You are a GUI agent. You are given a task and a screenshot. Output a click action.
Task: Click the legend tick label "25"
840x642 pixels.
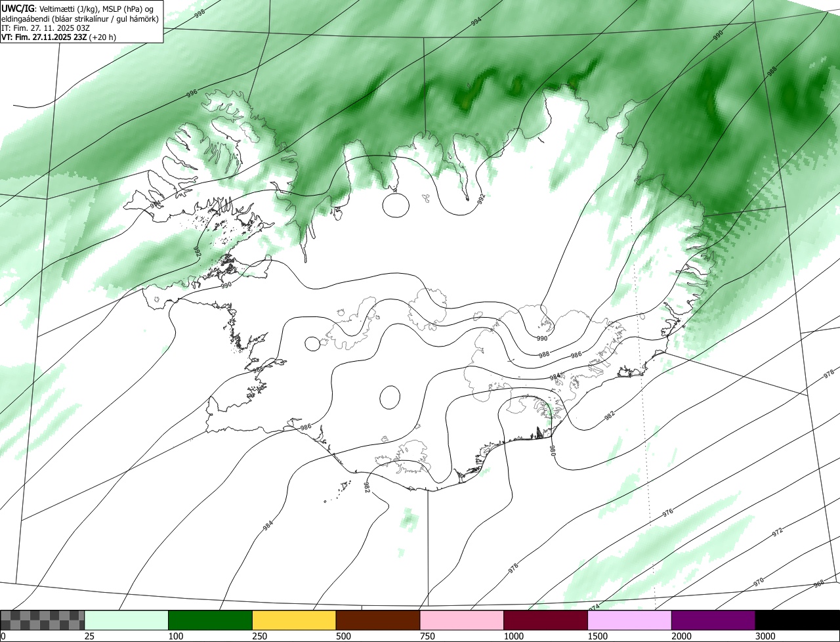pos(89,636)
